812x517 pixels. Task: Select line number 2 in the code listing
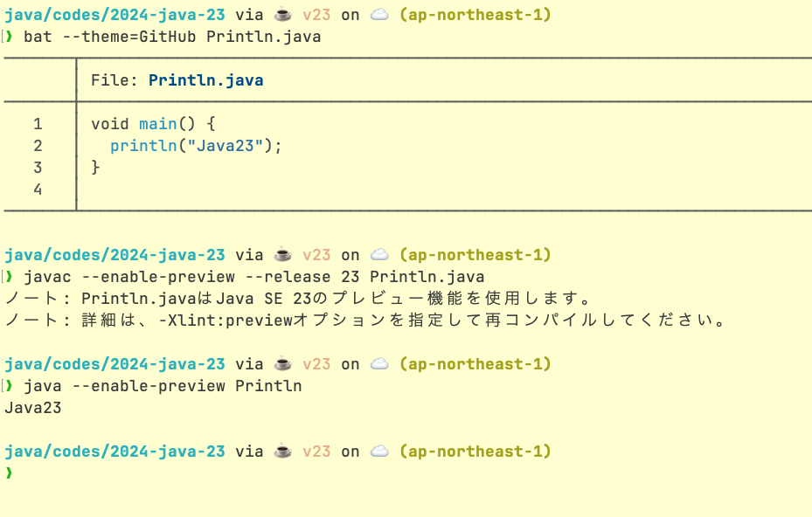pyautogui.click(x=38, y=146)
